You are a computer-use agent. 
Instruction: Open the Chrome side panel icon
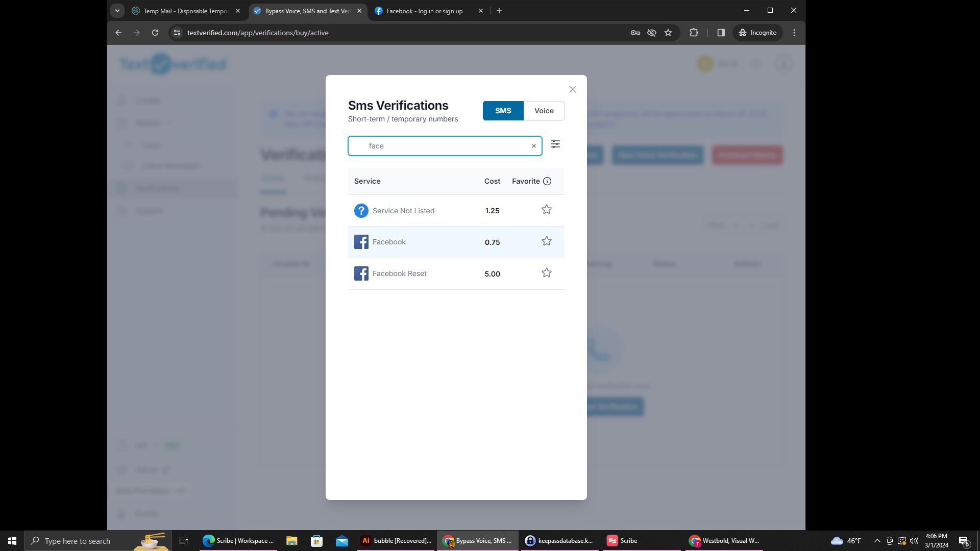(x=721, y=32)
